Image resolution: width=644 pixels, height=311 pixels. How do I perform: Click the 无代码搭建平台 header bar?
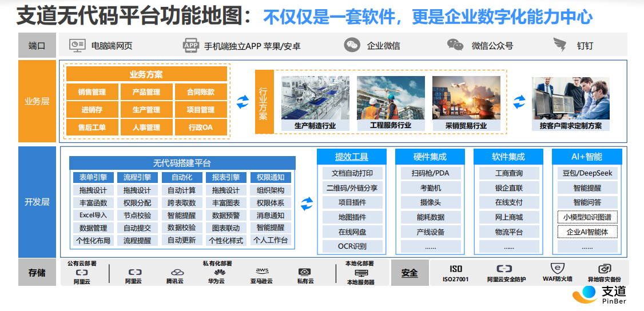182,163
